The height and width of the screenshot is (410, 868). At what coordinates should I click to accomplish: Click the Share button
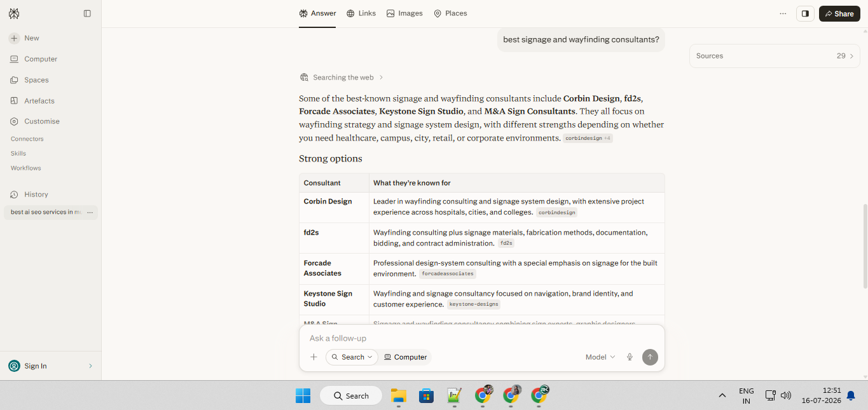(839, 13)
